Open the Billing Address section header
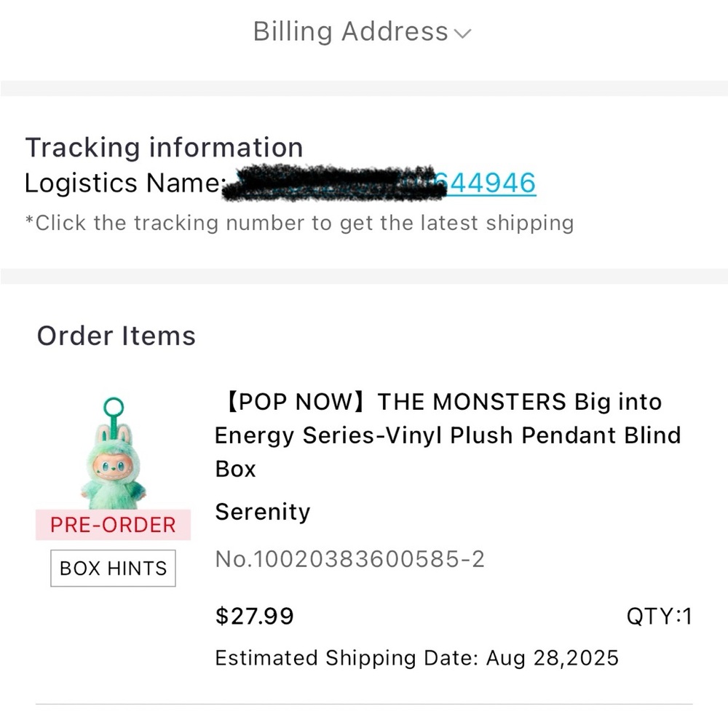The image size is (728, 728). click(362, 32)
